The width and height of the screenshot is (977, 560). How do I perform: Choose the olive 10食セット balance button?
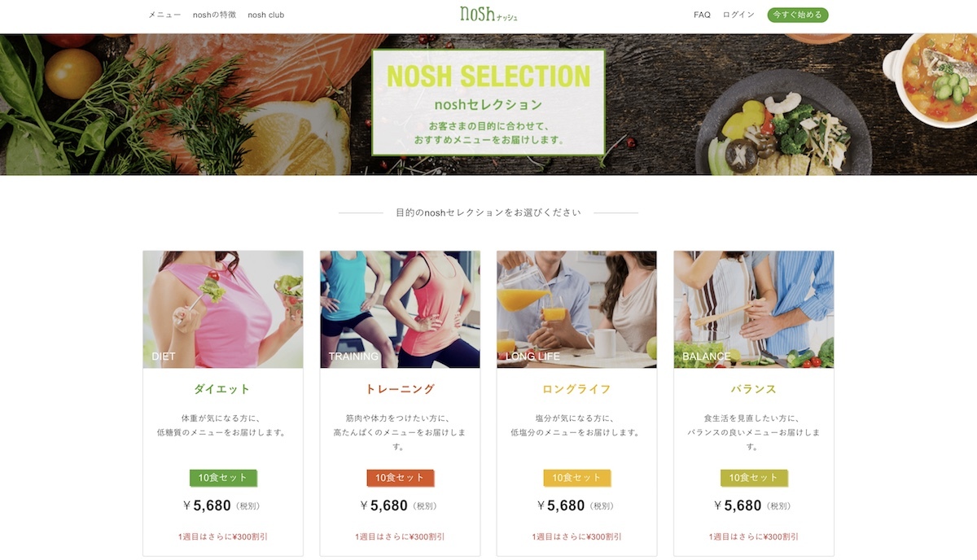coord(755,478)
